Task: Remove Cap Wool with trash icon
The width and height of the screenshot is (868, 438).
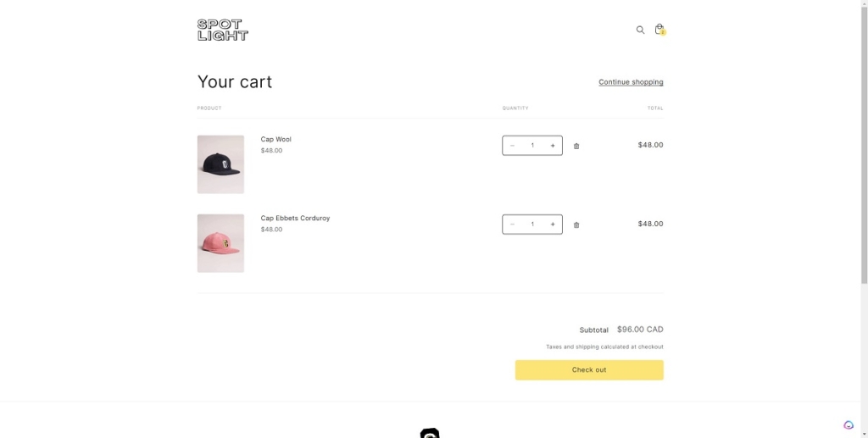Action: (576, 146)
